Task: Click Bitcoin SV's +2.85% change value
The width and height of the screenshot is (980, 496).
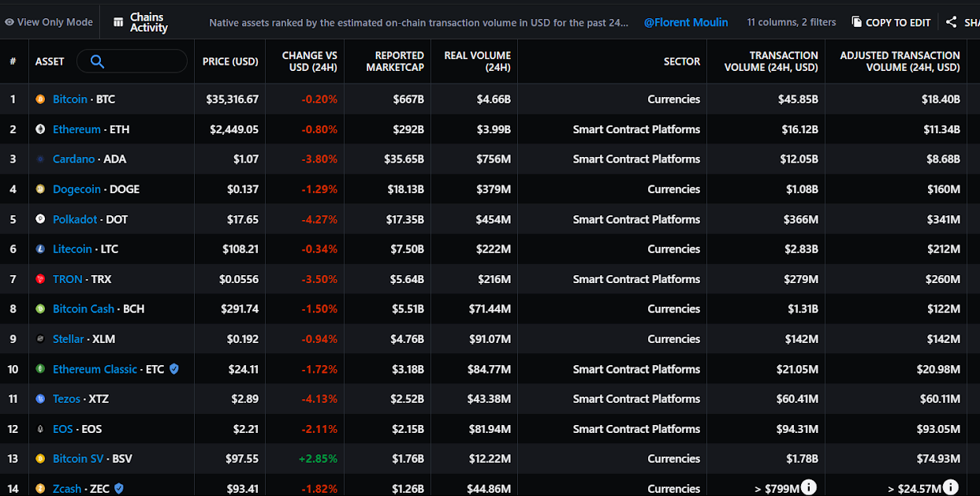Action: 319,459
